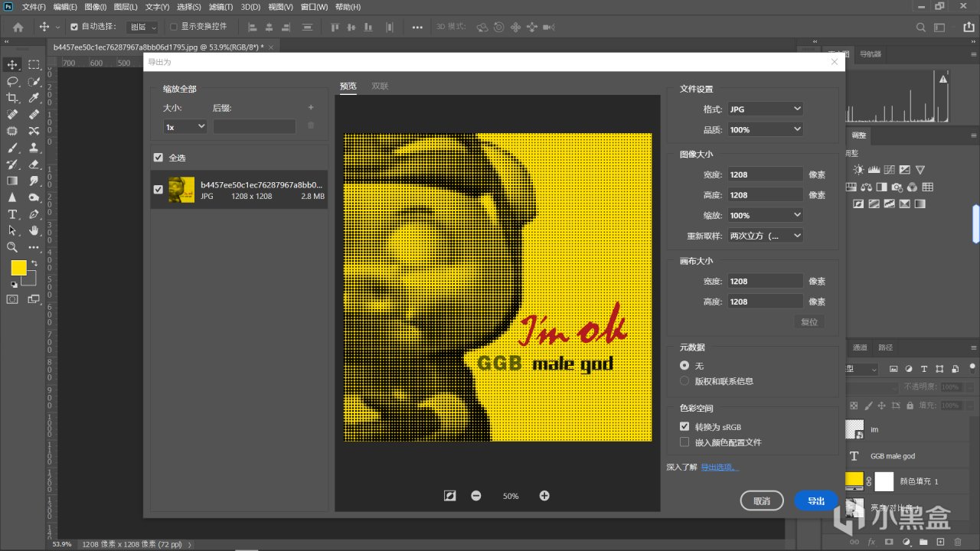Select the Crop tool
The image size is (980, 551).
click(x=12, y=98)
